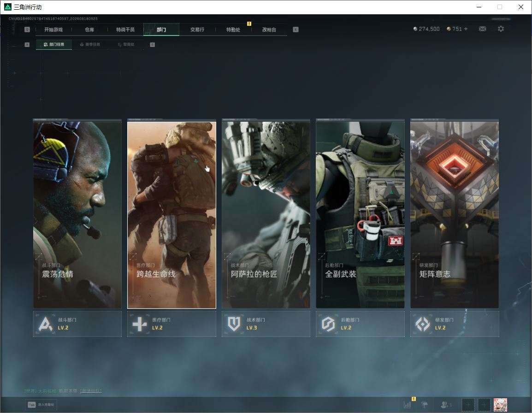Click the previous-tab key icon left of 开始游戏
The height and width of the screenshot is (413, 532).
pos(27,29)
